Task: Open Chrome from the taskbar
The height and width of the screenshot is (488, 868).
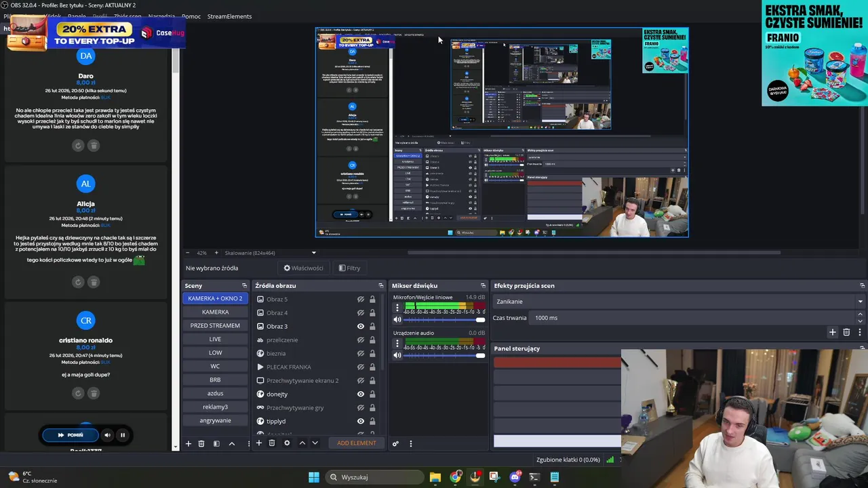Action: point(455,477)
